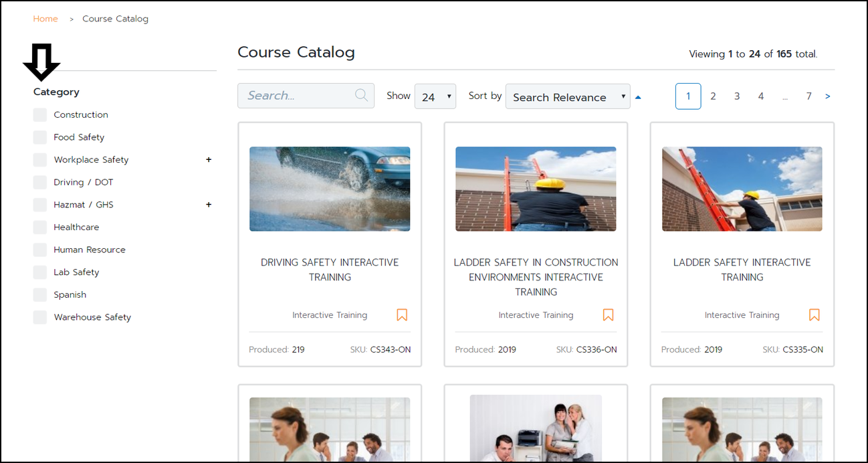Check the Warehouse Safety category box
The height and width of the screenshot is (463, 868).
[x=40, y=317]
